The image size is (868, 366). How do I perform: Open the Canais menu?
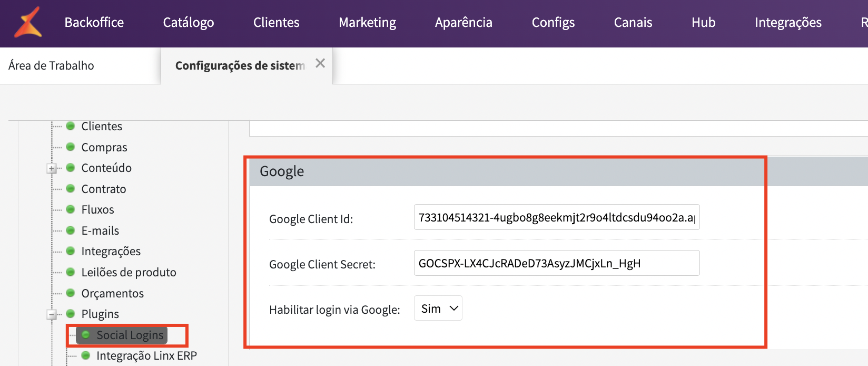(633, 23)
